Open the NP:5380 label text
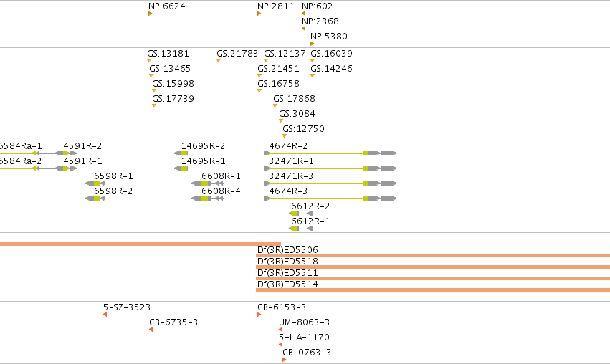 (329, 36)
